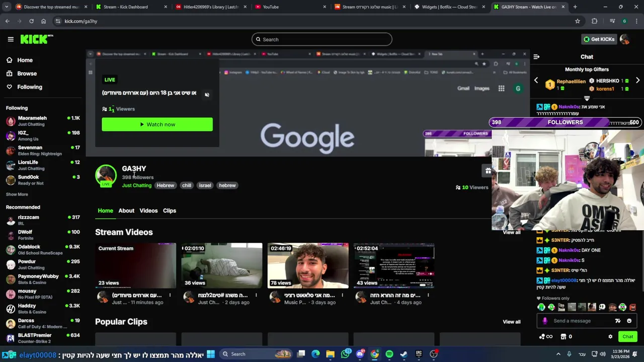The width and height of the screenshot is (644, 362).
Task: Open the user profile avatar menu
Action: pyautogui.click(x=624, y=39)
